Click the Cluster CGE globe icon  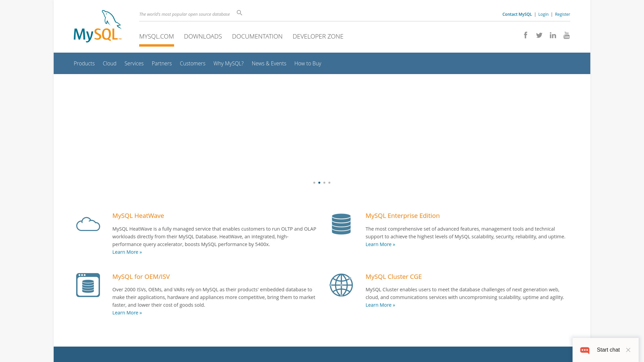(341, 285)
